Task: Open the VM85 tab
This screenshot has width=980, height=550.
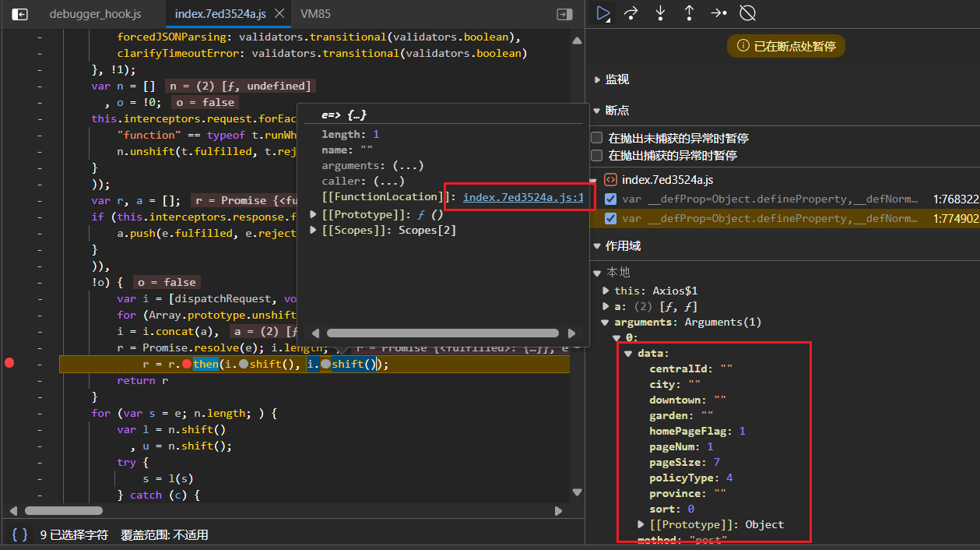Action: [x=316, y=14]
